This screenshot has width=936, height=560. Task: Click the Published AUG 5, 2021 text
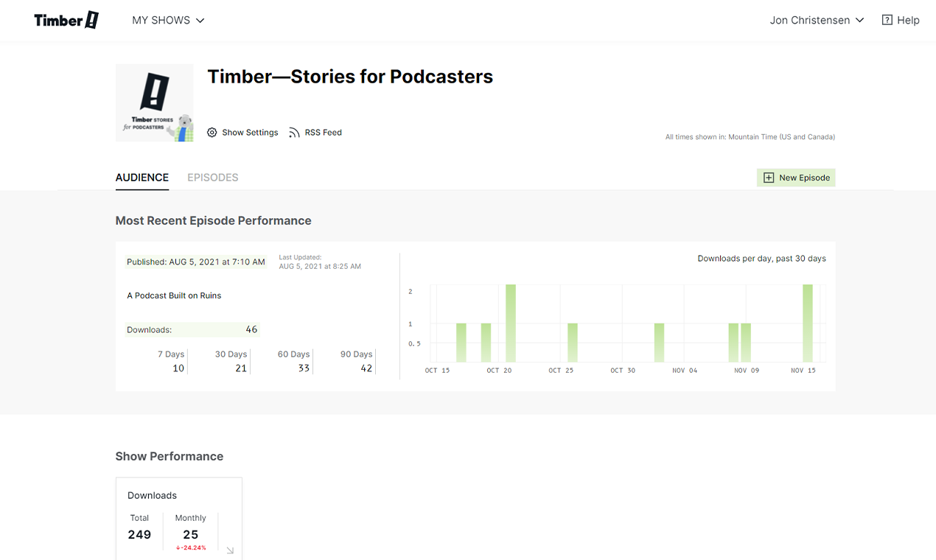[196, 262]
